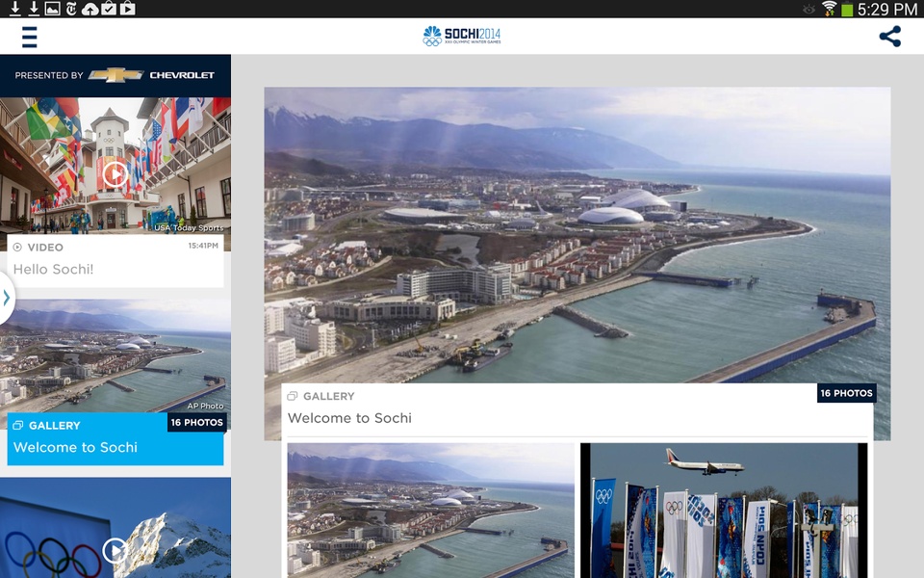Screen dimensions: 924x578
Task: Select "Welcome to Sochi" in the blue sidebar card
Action: [75, 447]
